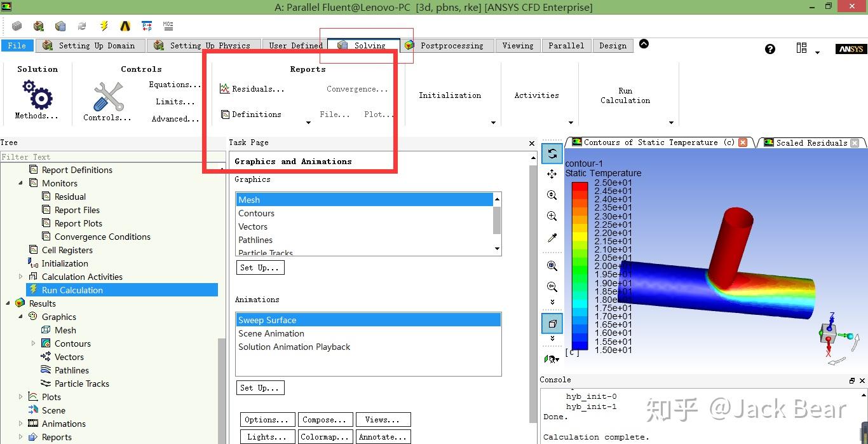Click the lightning bolt toolbar icon
868x444 pixels.
coord(104,26)
